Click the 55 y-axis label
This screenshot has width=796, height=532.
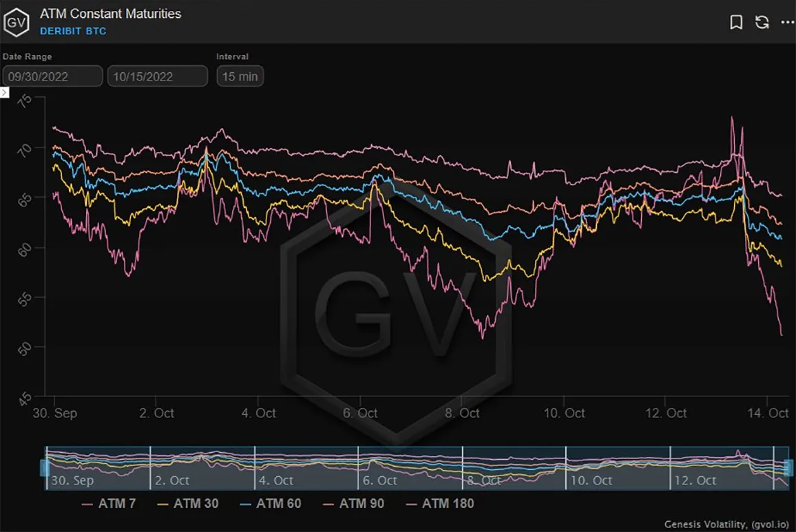click(x=24, y=299)
